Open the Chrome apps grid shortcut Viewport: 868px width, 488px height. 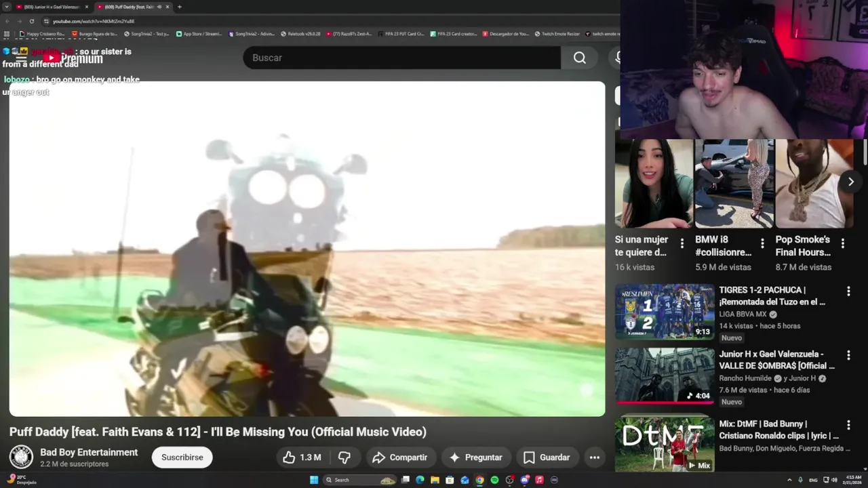[7, 33]
